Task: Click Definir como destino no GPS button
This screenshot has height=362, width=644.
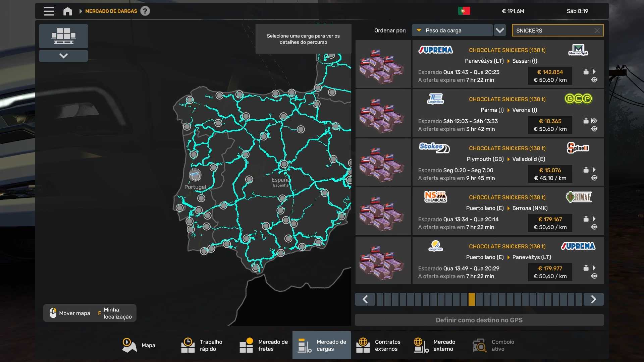Action: pyautogui.click(x=479, y=320)
